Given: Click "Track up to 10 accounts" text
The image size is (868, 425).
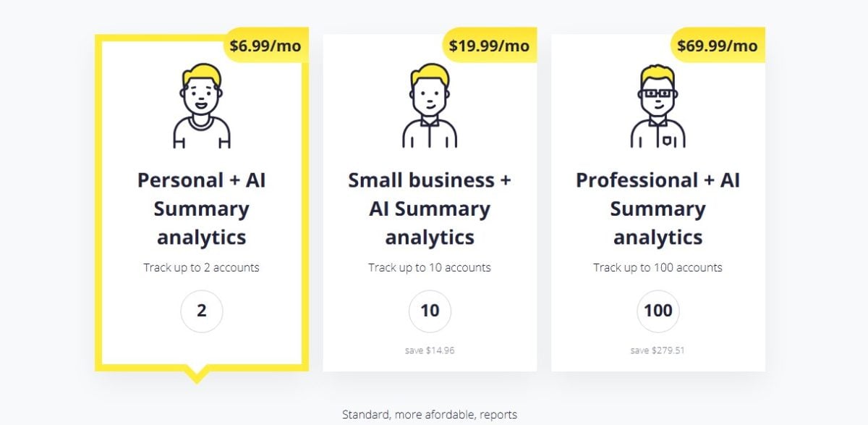Looking at the screenshot, I should [430, 268].
